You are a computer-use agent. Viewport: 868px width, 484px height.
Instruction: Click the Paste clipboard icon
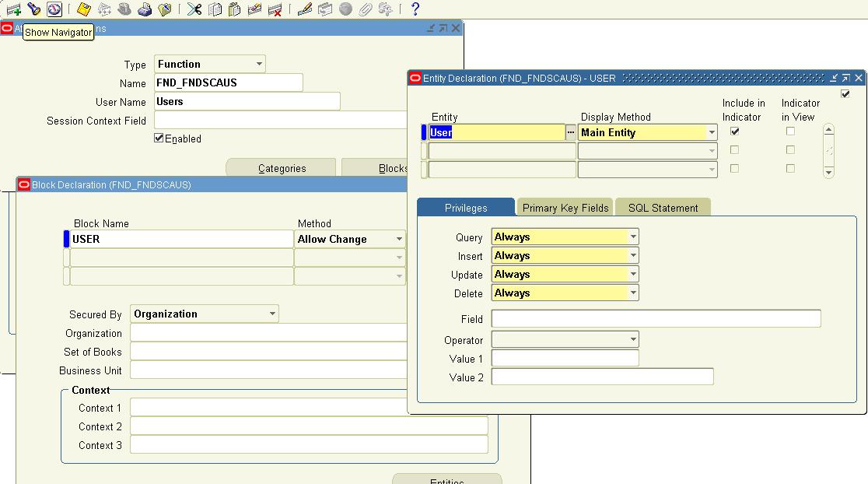235,9
